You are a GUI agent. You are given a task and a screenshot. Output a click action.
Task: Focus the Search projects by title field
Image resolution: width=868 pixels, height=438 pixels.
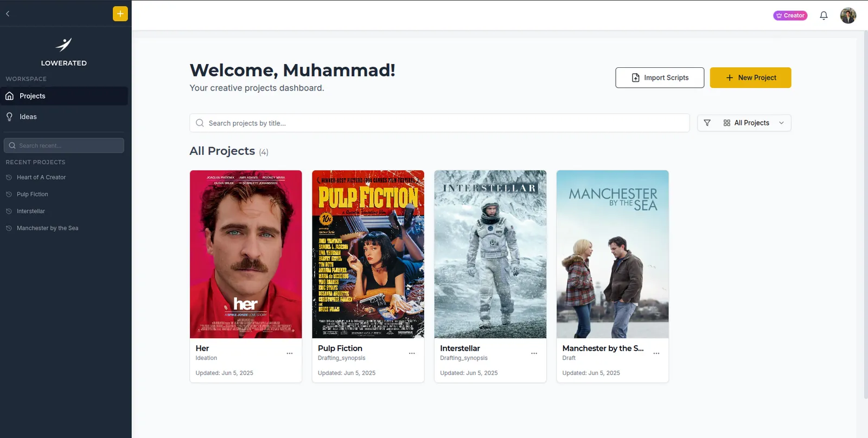point(439,123)
